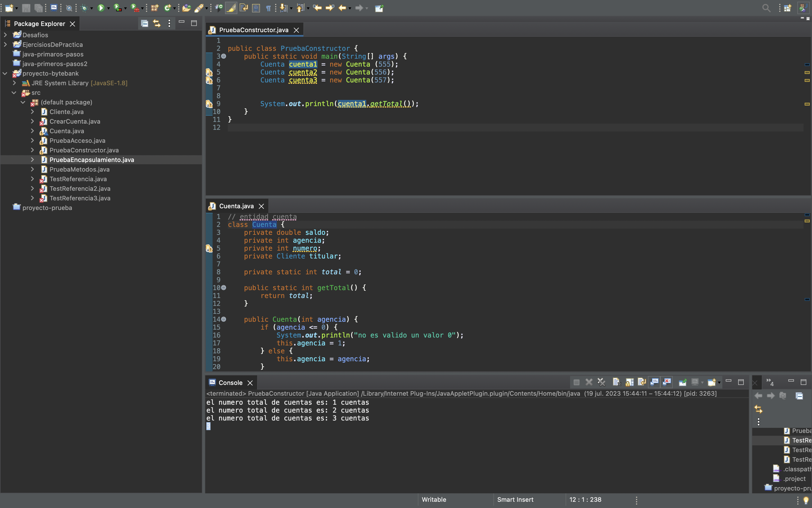Click the green Run button
Image resolution: width=812 pixels, height=508 pixels.
101,8
